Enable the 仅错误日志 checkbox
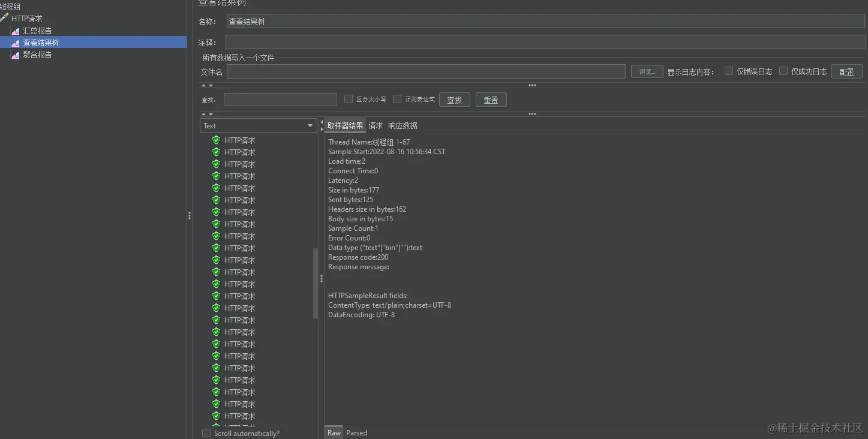Screen dimensions: 868x439 pos(729,71)
